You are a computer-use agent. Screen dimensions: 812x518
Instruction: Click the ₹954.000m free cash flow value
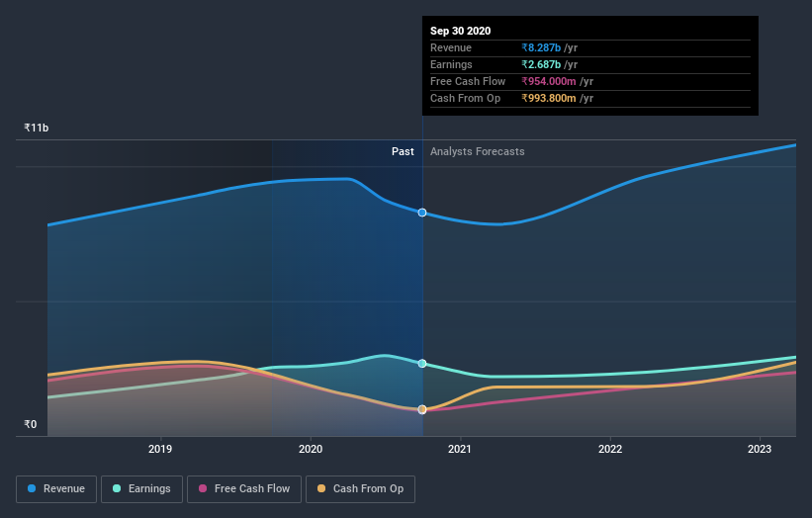point(549,81)
